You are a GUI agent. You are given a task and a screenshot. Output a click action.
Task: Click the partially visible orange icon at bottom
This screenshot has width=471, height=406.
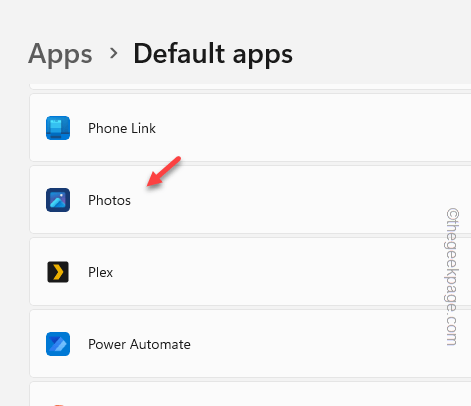[x=58, y=405]
